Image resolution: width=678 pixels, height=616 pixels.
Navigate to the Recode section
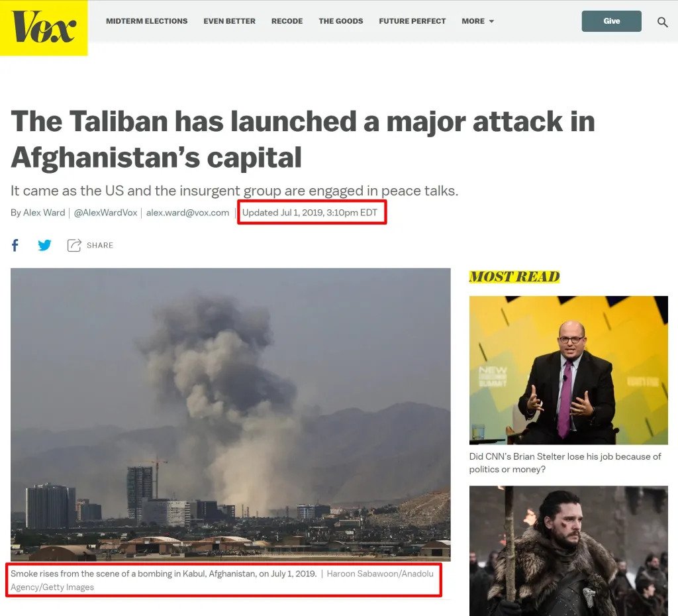287,21
